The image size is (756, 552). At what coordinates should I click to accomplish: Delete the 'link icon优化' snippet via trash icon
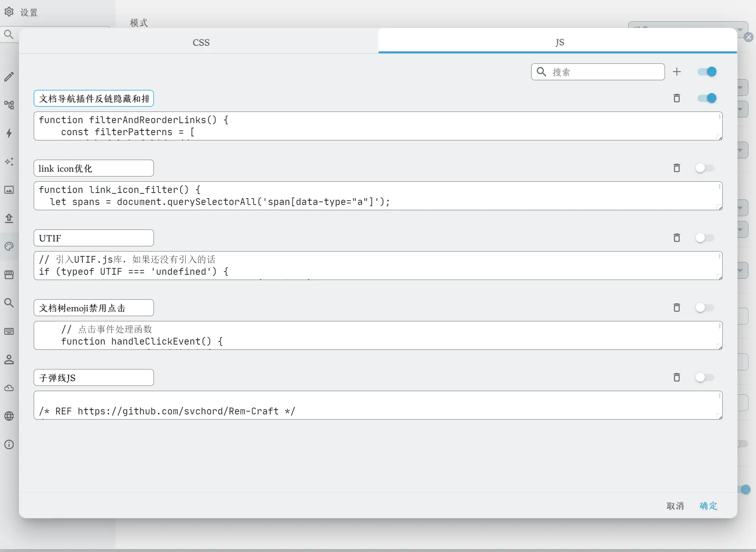click(677, 168)
